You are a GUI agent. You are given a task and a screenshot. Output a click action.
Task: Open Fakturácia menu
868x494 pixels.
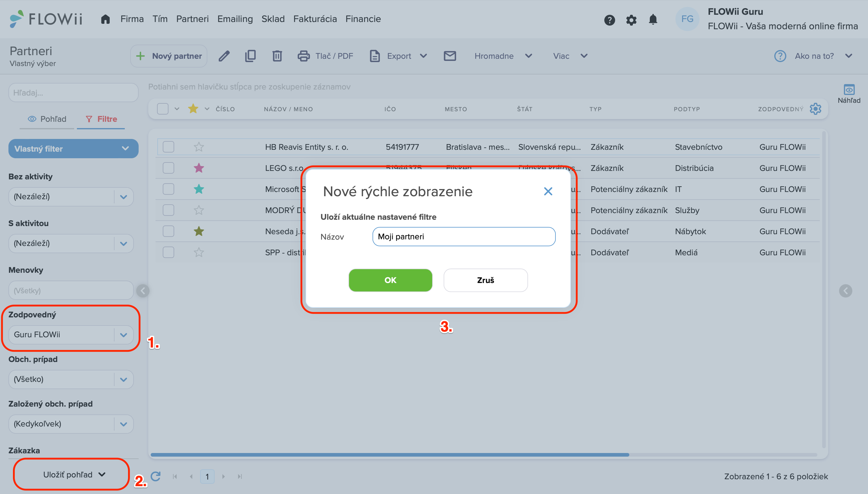(315, 19)
